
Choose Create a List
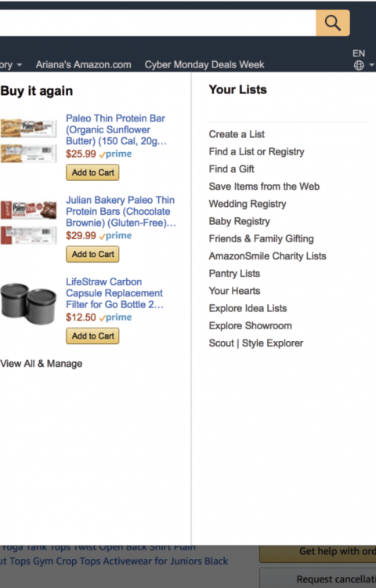click(x=237, y=134)
